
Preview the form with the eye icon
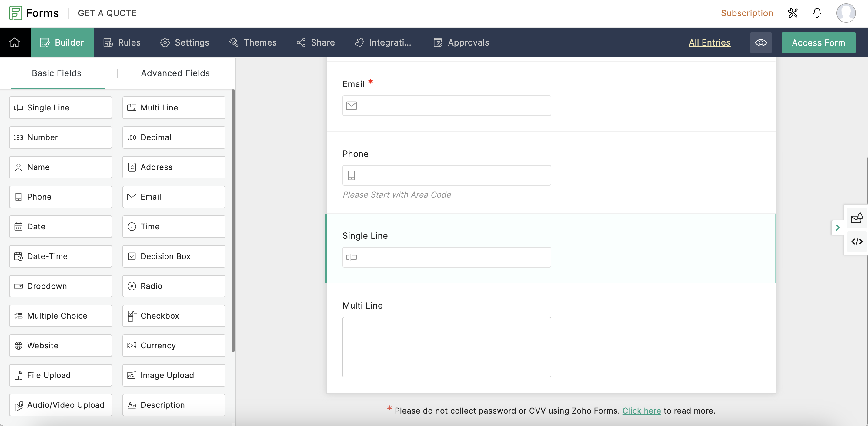[760, 42]
